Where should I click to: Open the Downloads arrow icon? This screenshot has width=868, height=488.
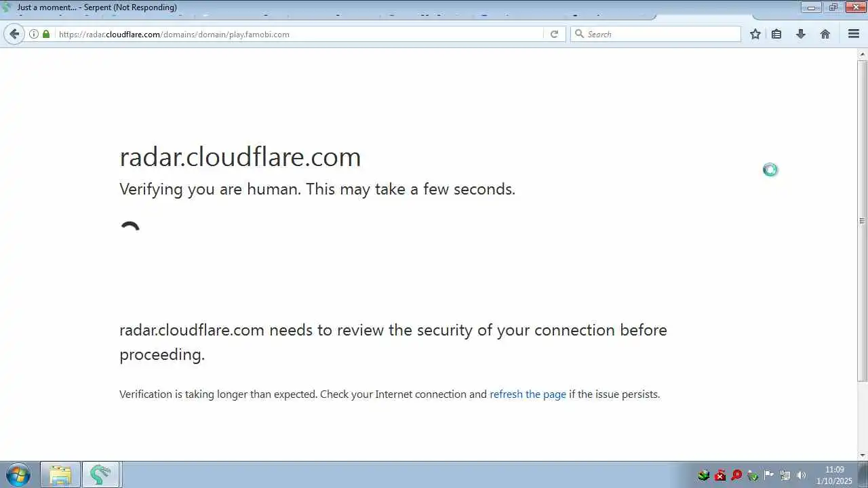click(x=801, y=34)
